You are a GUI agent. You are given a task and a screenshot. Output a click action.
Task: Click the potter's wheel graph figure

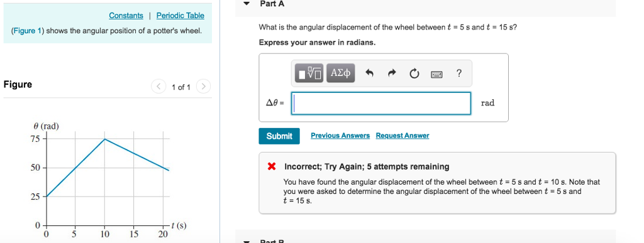(x=108, y=181)
